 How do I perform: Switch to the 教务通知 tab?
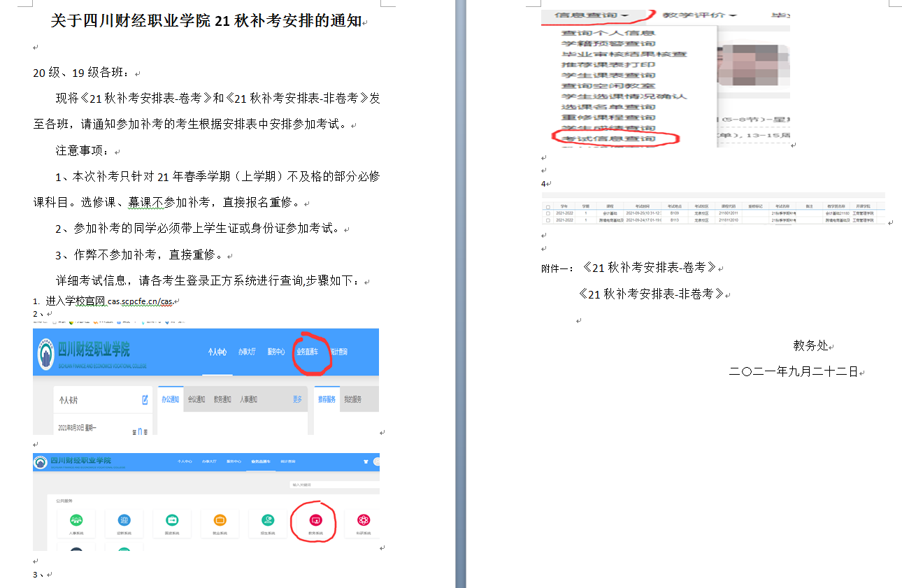pyautogui.click(x=222, y=399)
